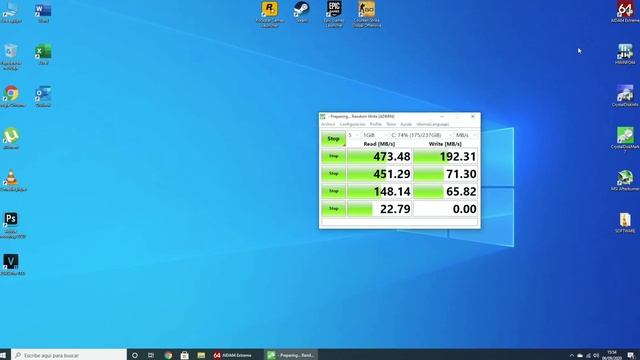Click the Read [MB/s] column header
Viewport: 640px width, 360px height.
point(379,144)
